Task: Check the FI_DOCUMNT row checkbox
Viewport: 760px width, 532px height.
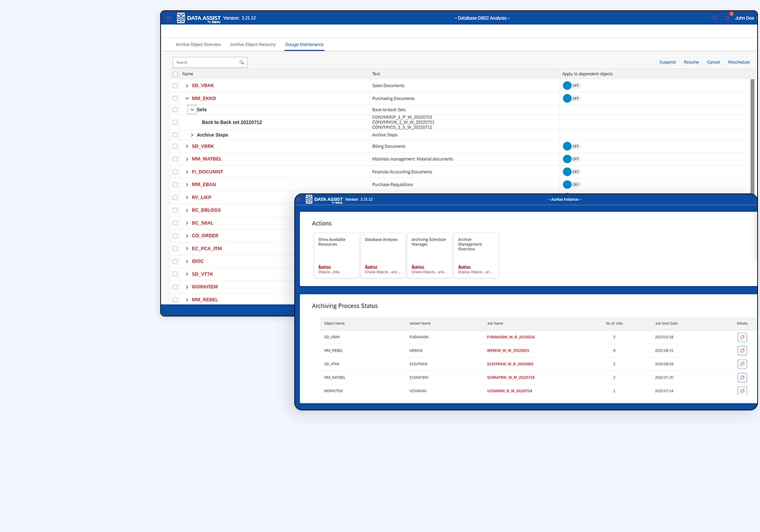Action: (x=175, y=172)
